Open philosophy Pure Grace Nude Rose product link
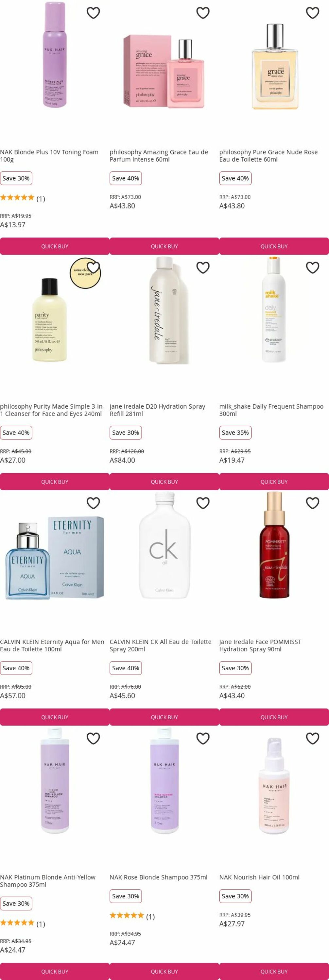 coord(268,155)
